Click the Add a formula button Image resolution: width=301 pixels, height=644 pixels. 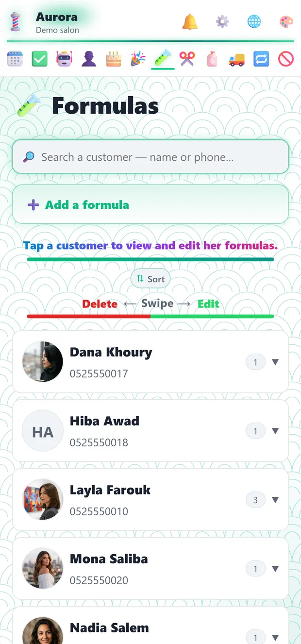(x=150, y=204)
